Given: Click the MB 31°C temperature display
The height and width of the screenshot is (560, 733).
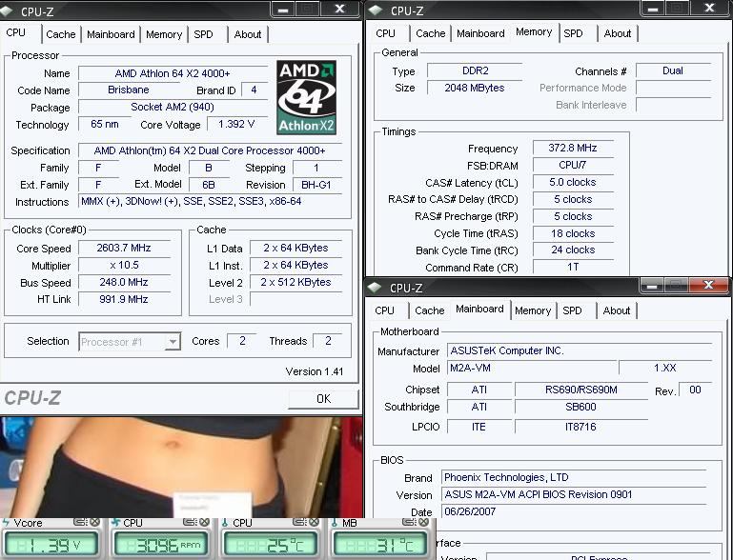Looking at the screenshot, I should tap(380, 544).
